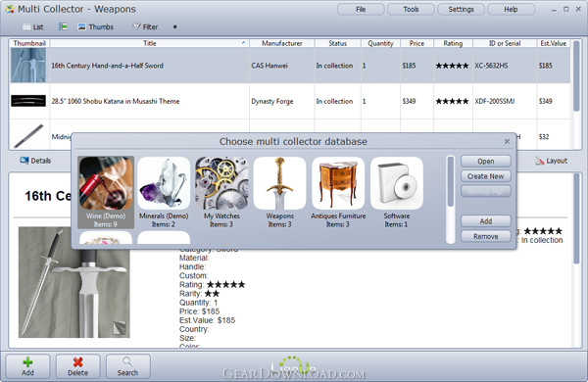The image size is (588, 382).
Task: Close the Choose multi collector database dialog
Action: (507, 141)
